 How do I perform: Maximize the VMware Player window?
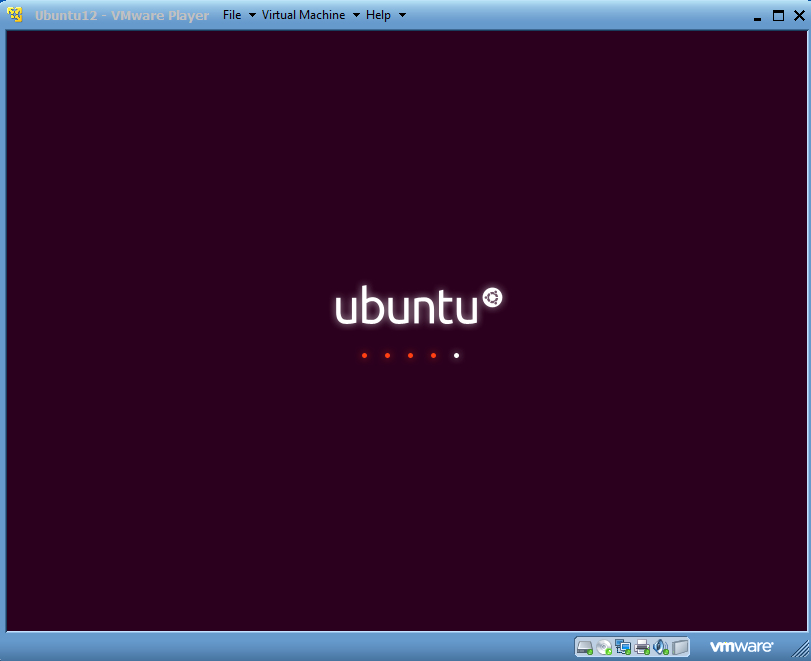(778, 16)
